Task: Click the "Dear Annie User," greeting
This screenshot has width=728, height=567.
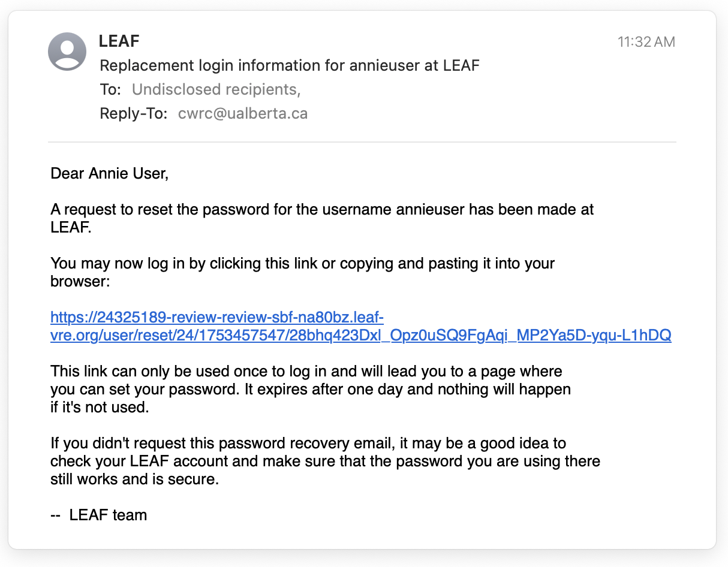Action: (110, 174)
